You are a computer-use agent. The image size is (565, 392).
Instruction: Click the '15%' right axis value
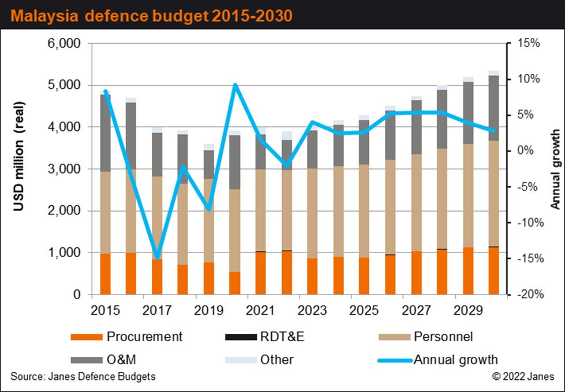click(x=529, y=43)
